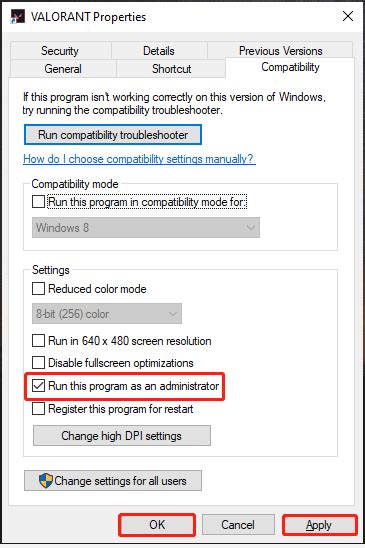Toggle Reduced color mode checkbox
This screenshot has width=365, height=548.
pos(38,289)
